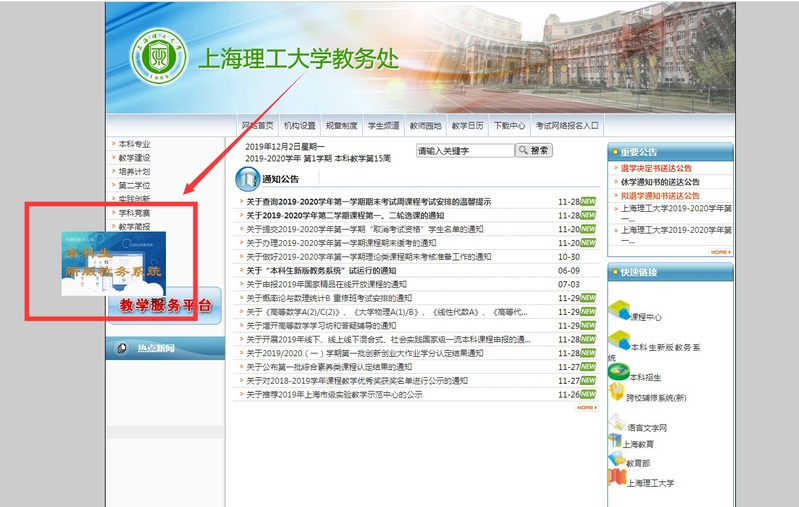Open notice about 创新创业大作业学分认定结果
Image resolution: width=799 pixels, height=507 pixels.
[x=365, y=353]
